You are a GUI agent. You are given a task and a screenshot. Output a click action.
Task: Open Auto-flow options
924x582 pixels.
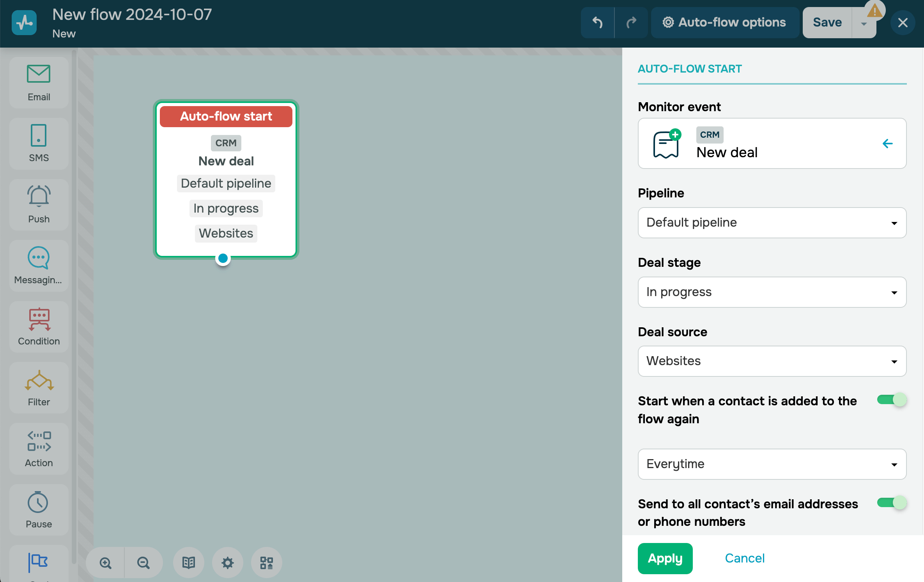click(725, 23)
